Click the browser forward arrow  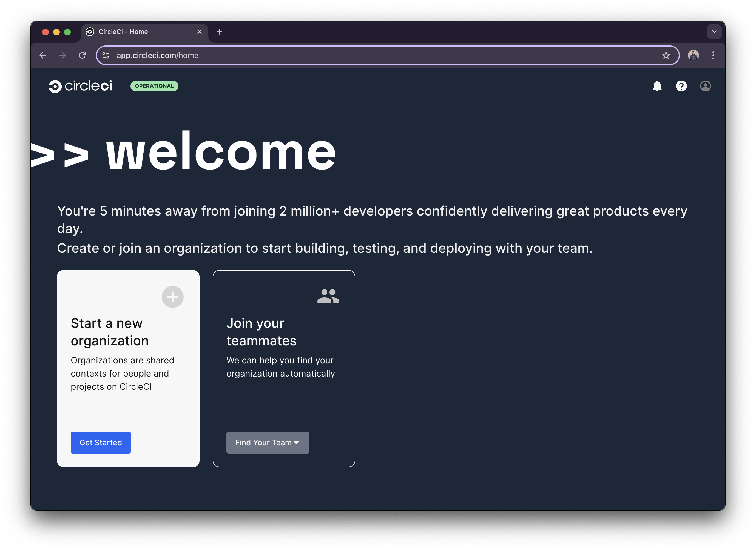click(x=62, y=55)
